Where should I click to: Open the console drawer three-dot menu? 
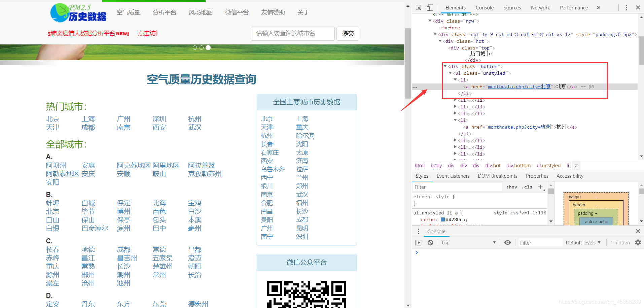point(419,231)
